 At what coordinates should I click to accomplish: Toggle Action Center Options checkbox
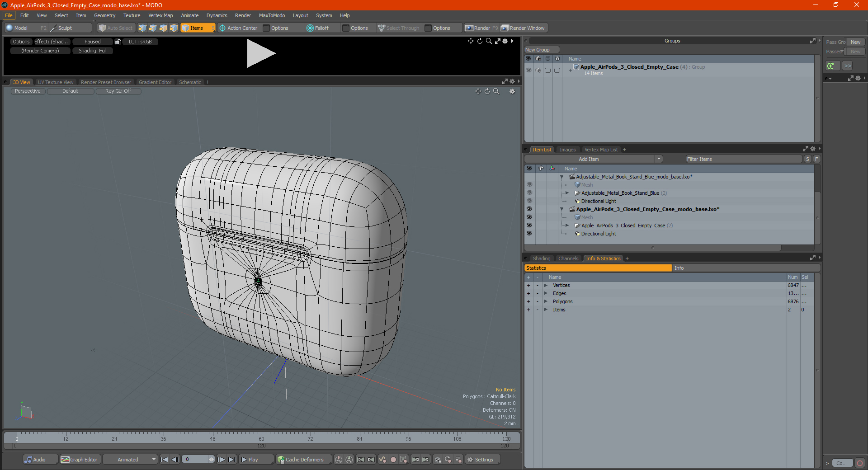tap(266, 28)
